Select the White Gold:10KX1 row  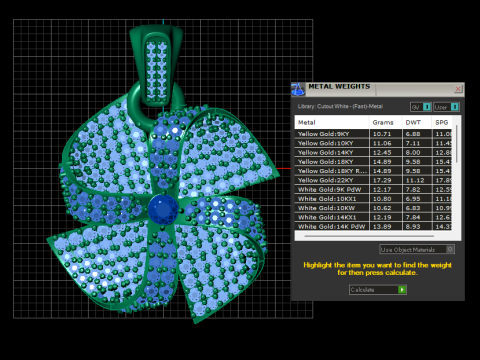[373, 199]
